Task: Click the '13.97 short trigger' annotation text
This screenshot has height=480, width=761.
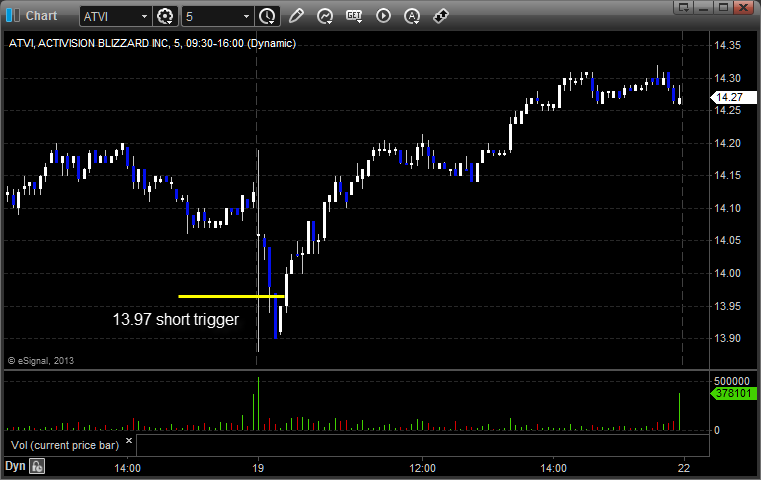Action: pyautogui.click(x=176, y=319)
